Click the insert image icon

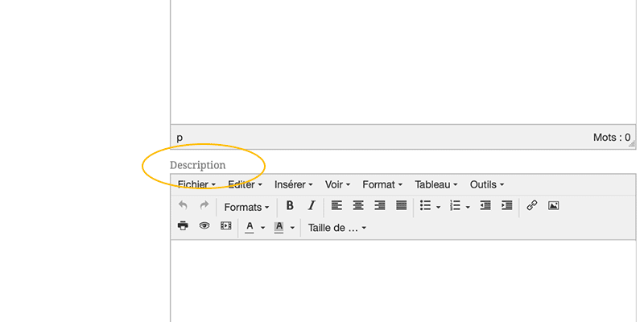tap(553, 206)
